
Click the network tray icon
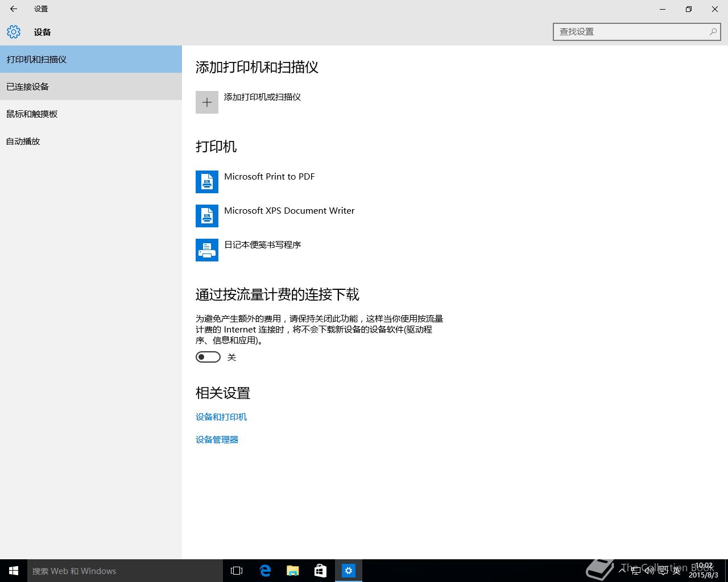click(636, 571)
